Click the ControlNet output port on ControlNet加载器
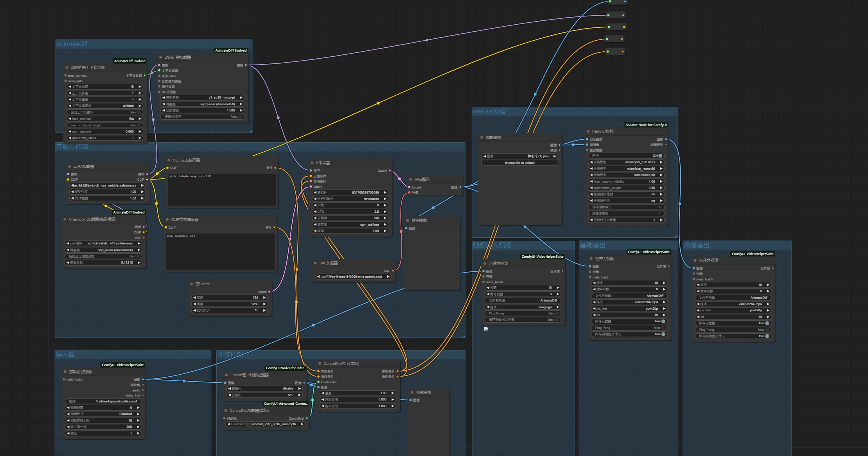868x456 pixels. (307, 418)
